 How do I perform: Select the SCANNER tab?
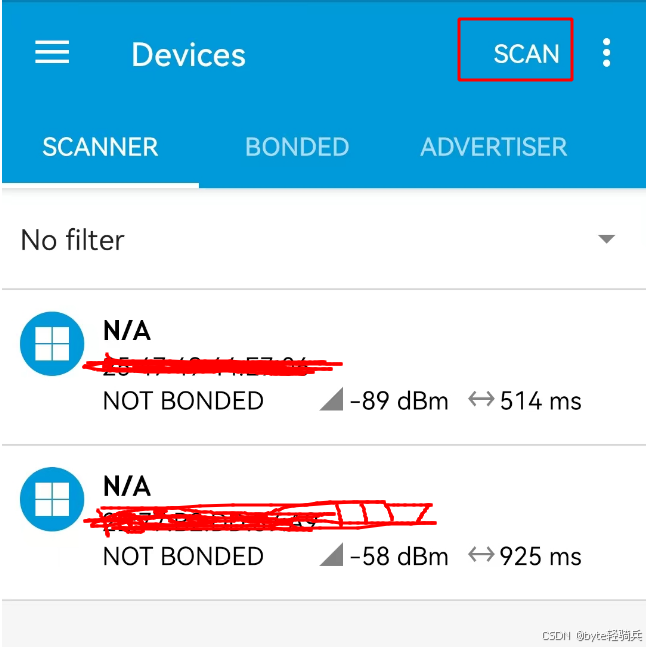coord(100,147)
